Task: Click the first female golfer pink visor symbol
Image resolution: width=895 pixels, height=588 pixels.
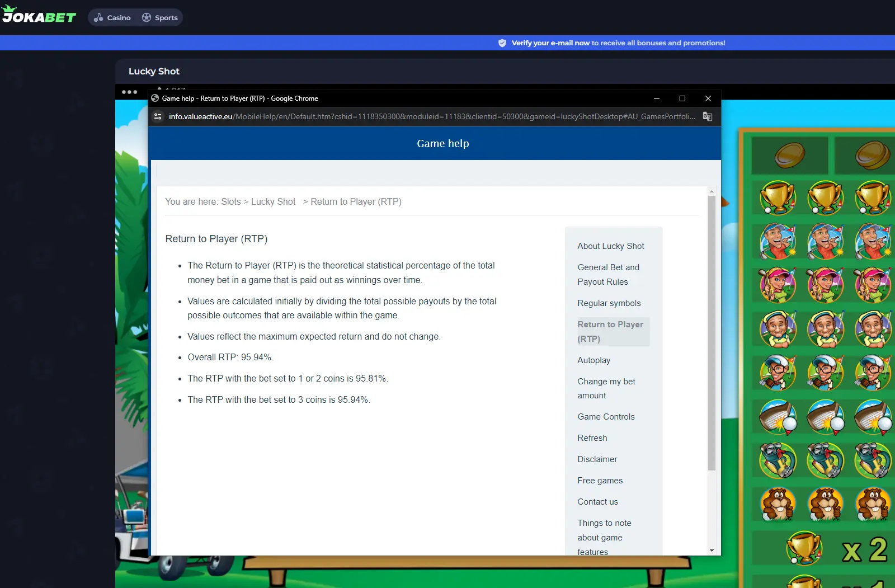Action: [x=778, y=285]
